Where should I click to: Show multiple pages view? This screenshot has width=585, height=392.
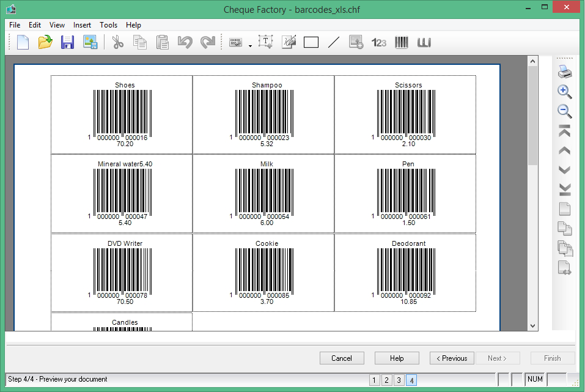coord(565,249)
